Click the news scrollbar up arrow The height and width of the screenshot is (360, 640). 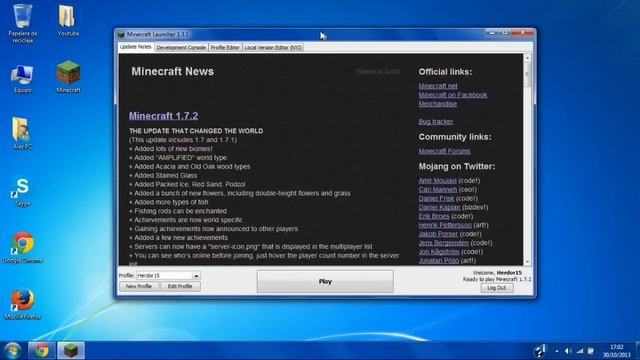pyautogui.click(x=527, y=58)
